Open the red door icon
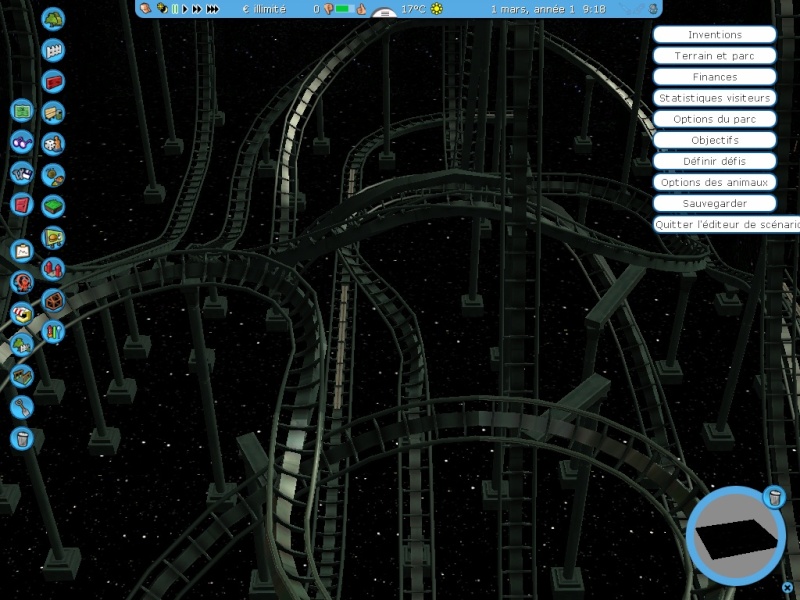Viewport: 800px width, 600px height. [21, 205]
